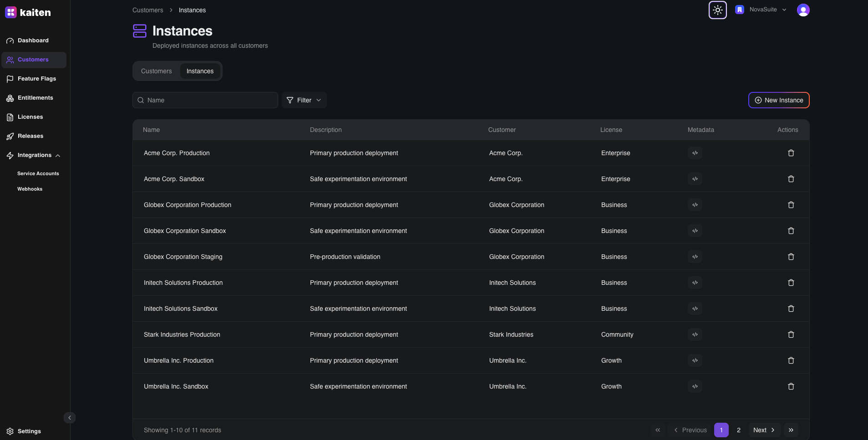Image resolution: width=868 pixels, height=440 pixels.
Task: Toggle light and dark theme
Action: point(717,10)
